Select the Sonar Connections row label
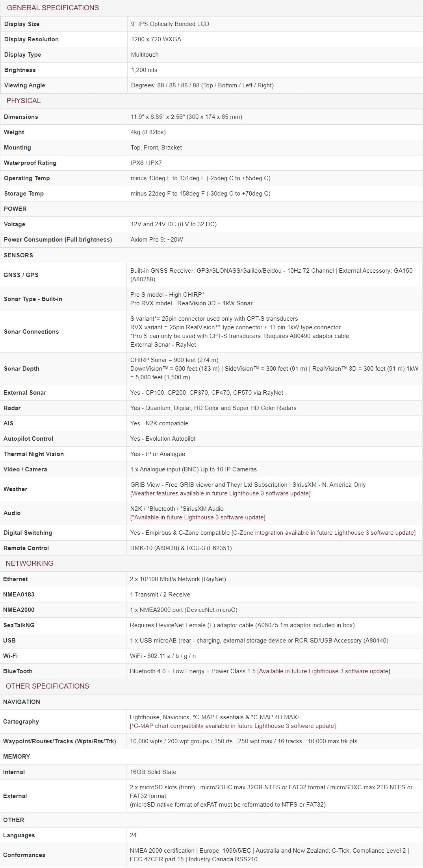The image size is (423, 868). pyautogui.click(x=31, y=332)
